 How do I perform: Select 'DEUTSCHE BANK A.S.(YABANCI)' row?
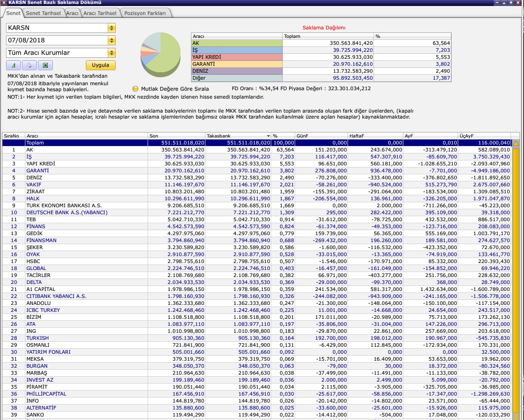(x=67, y=213)
